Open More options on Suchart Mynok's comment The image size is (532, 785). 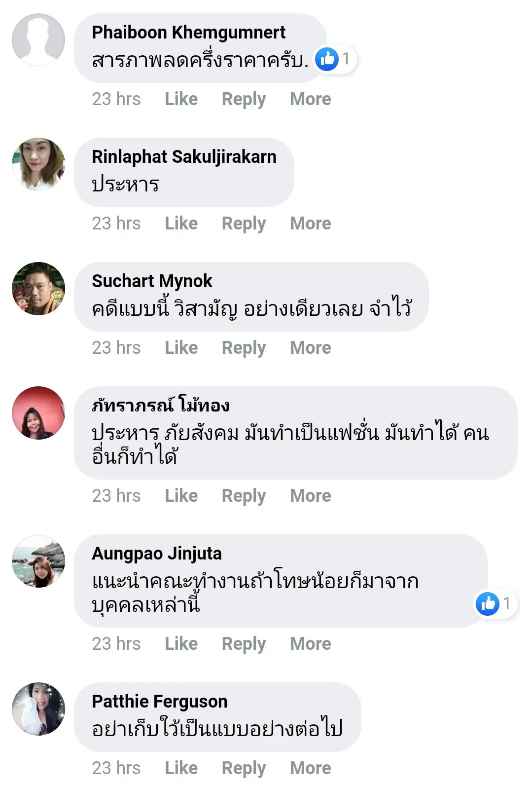click(310, 348)
